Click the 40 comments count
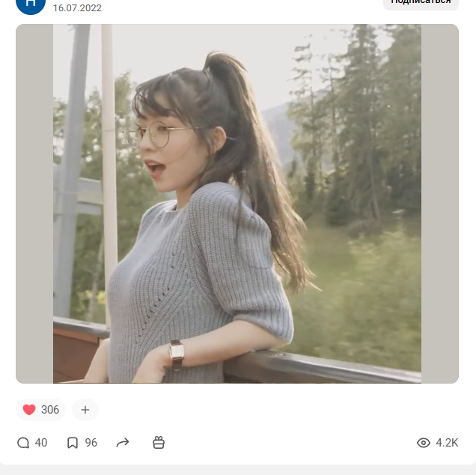Image resolution: width=476 pixels, height=475 pixels. pos(40,443)
